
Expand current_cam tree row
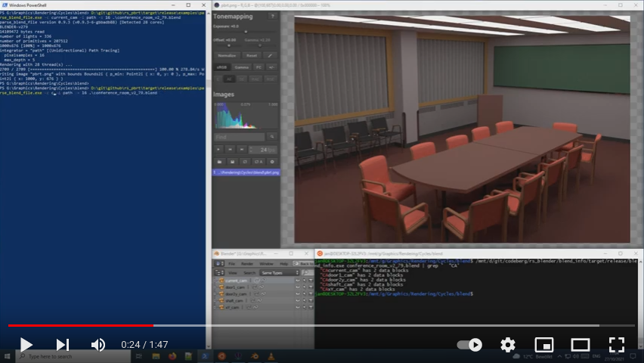click(x=215, y=281)
